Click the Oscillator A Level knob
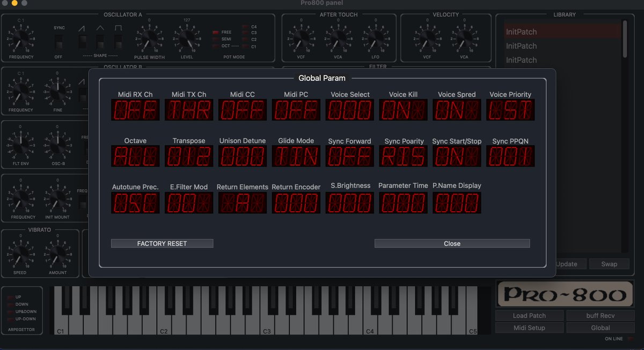The height and width of the screenshot is (350, 644). (x=187, y=39)
